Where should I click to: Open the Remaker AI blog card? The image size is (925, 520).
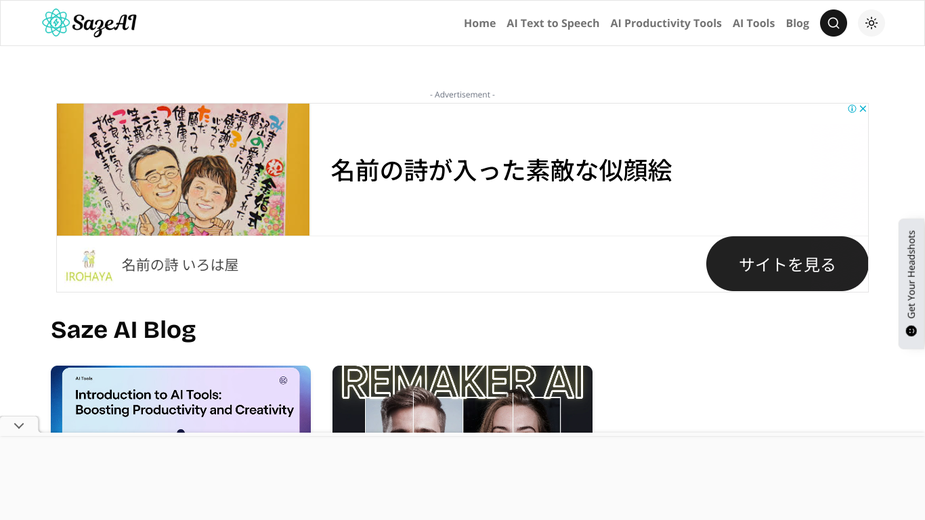(462, 399)
